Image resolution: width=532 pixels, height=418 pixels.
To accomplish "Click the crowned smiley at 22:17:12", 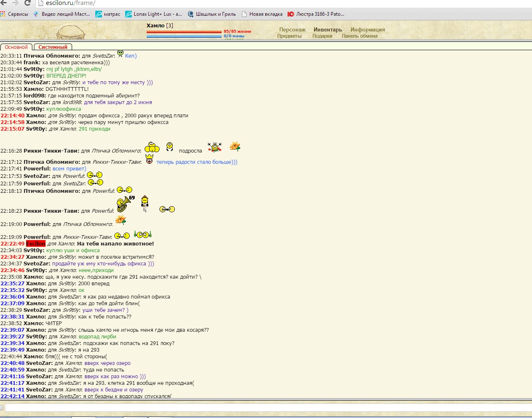I will pos(149,158).
